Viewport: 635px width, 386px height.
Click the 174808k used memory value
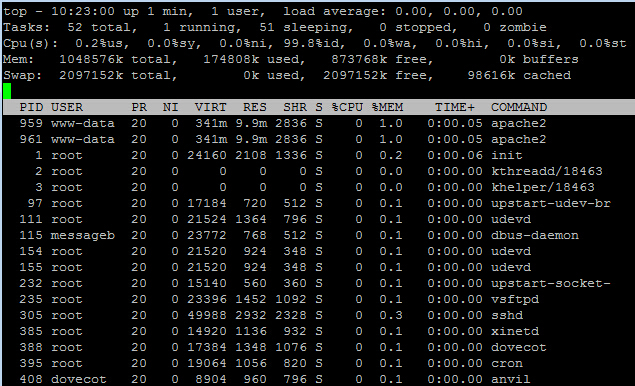(231, 60)
